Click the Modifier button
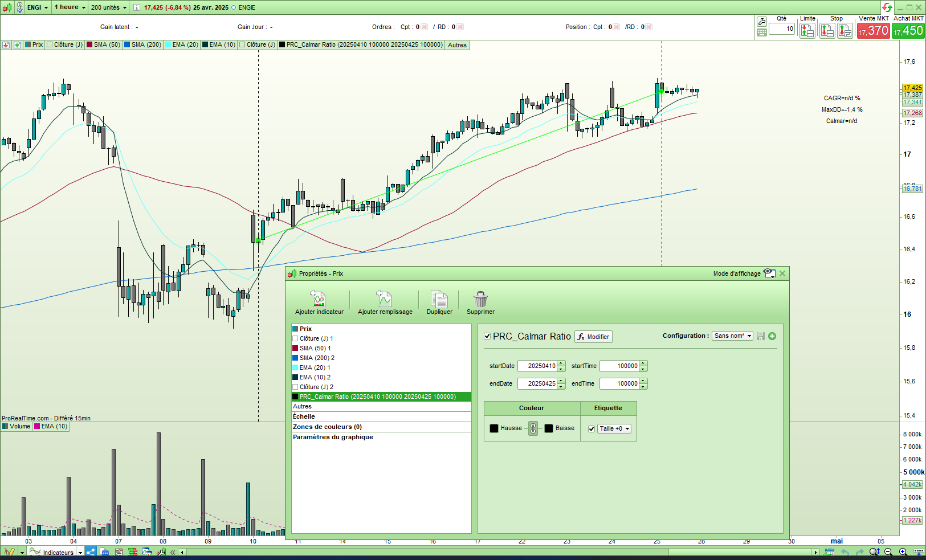Image resolution: width=926 pixels, height=560 pixels. 593,337
